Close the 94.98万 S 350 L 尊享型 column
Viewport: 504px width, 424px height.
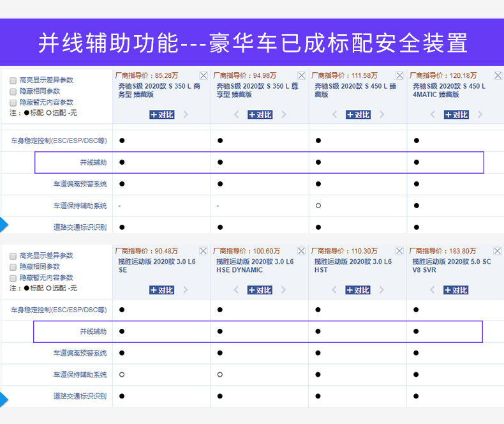[302, 75]
